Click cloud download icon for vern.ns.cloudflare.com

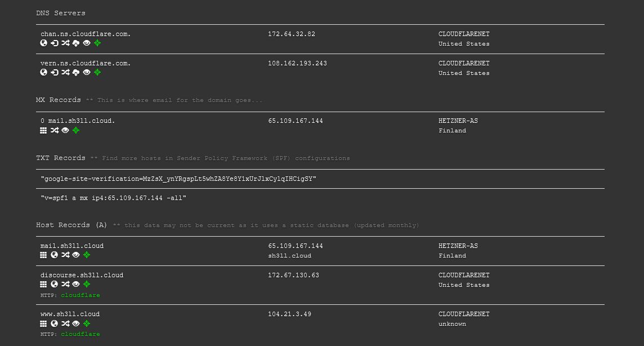coord(76,72)
